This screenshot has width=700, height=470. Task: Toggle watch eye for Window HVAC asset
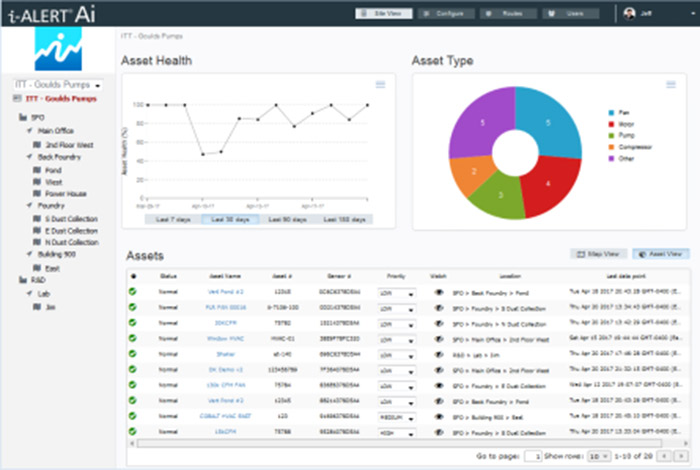(x=439, y=339)
